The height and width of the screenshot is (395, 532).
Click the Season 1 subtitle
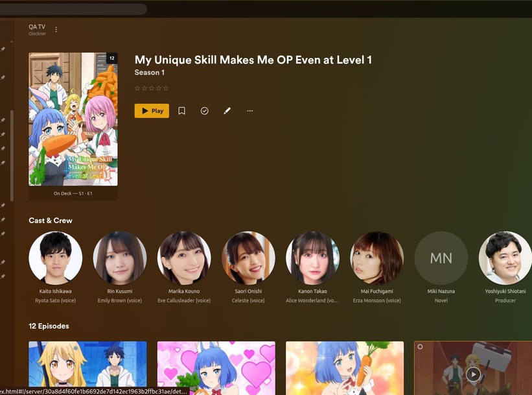(150, 73)
